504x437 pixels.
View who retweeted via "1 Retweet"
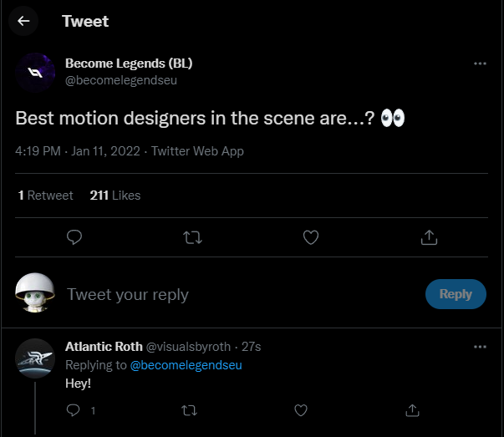[46, 196]
